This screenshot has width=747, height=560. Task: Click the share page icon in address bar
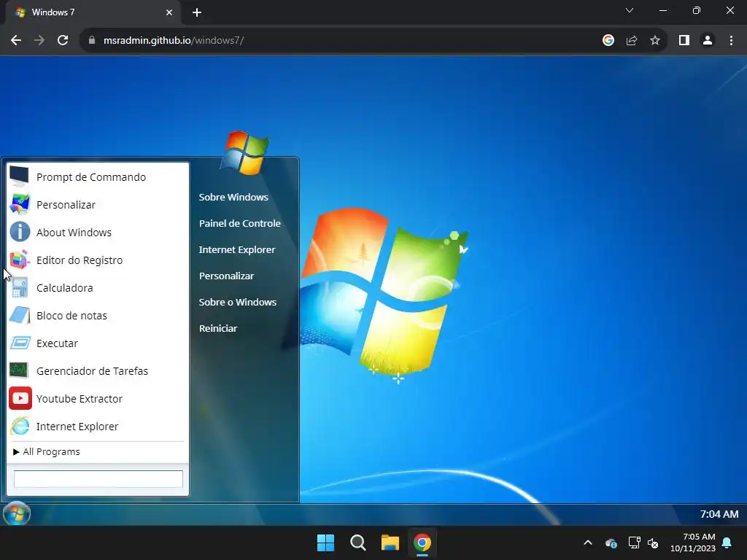click(632, 41)
